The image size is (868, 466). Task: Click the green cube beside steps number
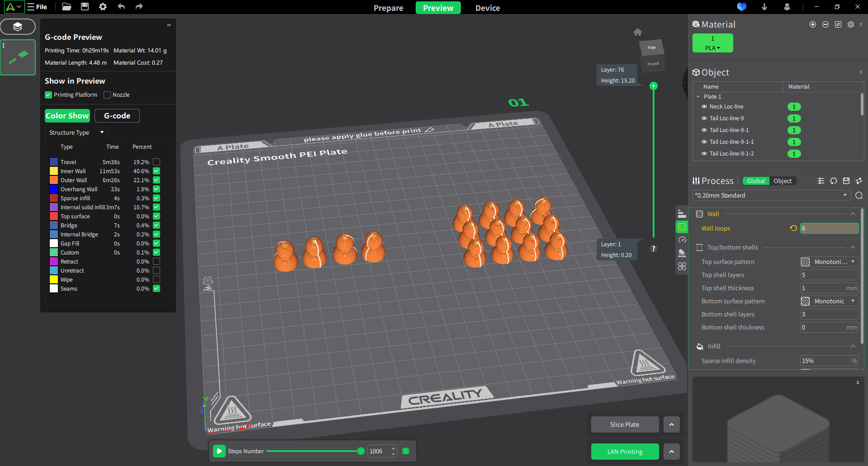pos(406,451)
